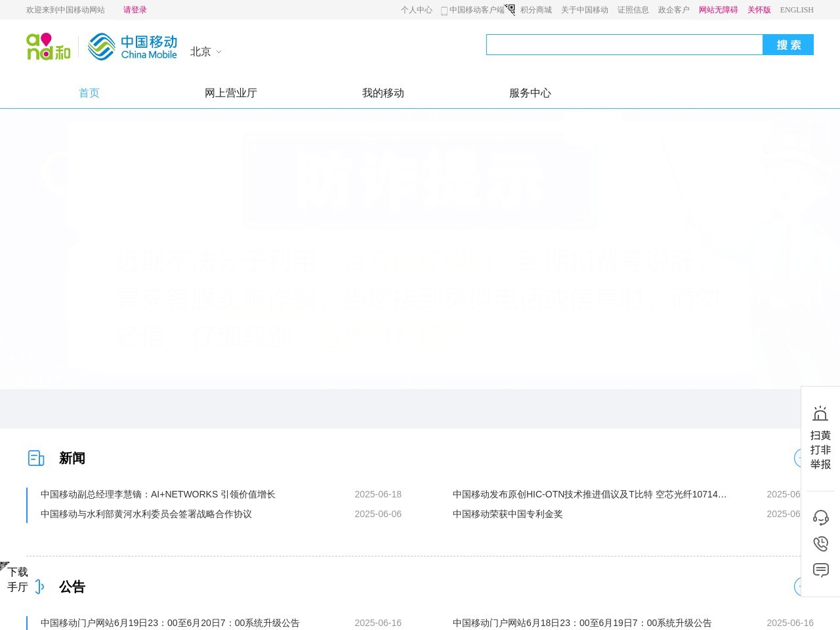Open news about HIC-OTN技术推进倡议
The image size is (840, 630).
[589, 494]
